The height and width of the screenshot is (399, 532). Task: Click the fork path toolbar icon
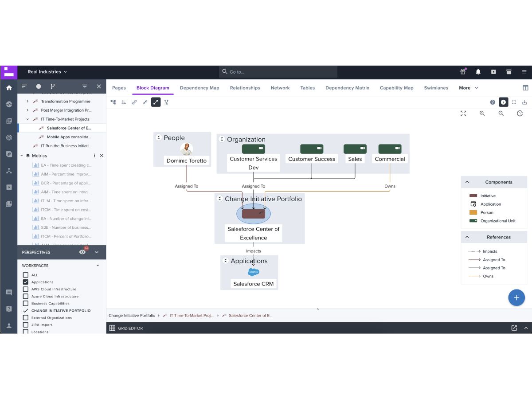[166, 102]
